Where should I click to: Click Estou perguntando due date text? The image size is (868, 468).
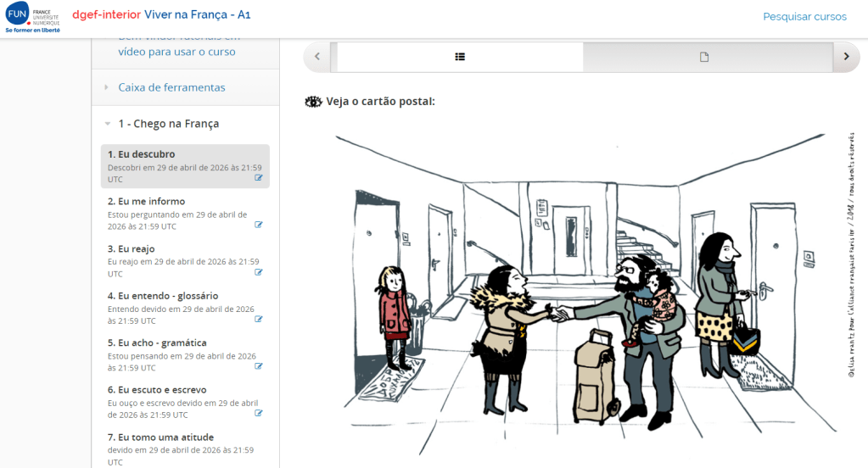click(177, 220)
